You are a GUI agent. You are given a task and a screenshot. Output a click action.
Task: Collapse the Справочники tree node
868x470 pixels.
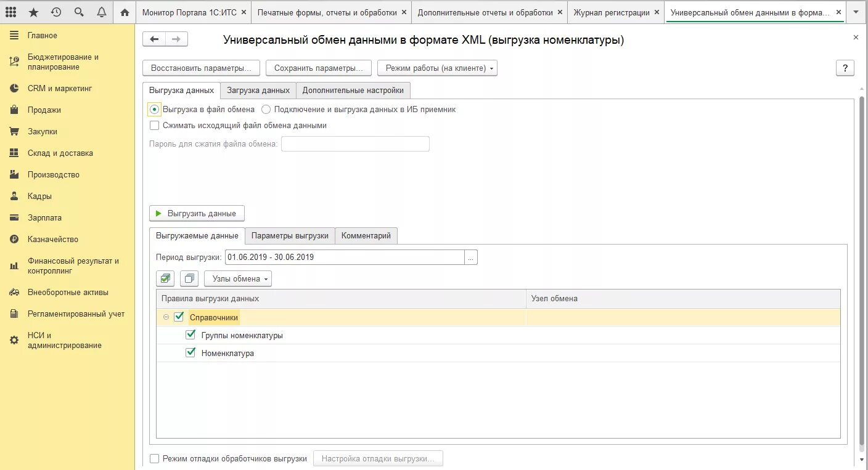pos(166,317)
